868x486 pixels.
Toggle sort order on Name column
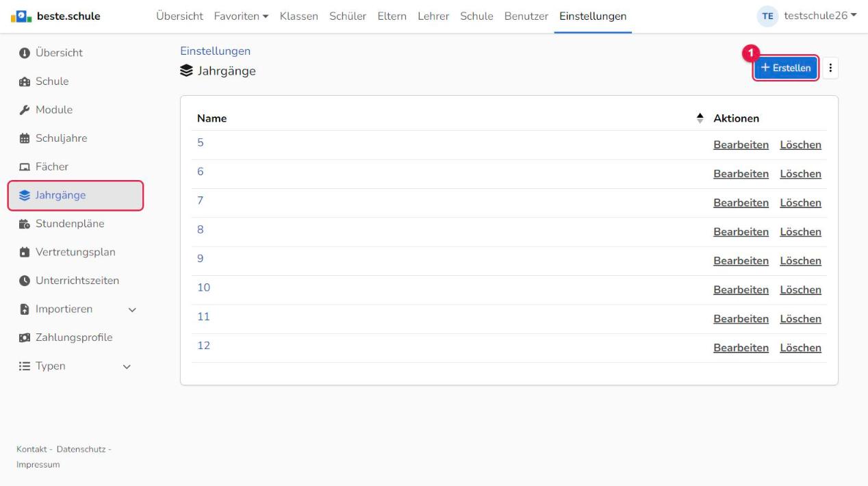(x=700, y=118)
